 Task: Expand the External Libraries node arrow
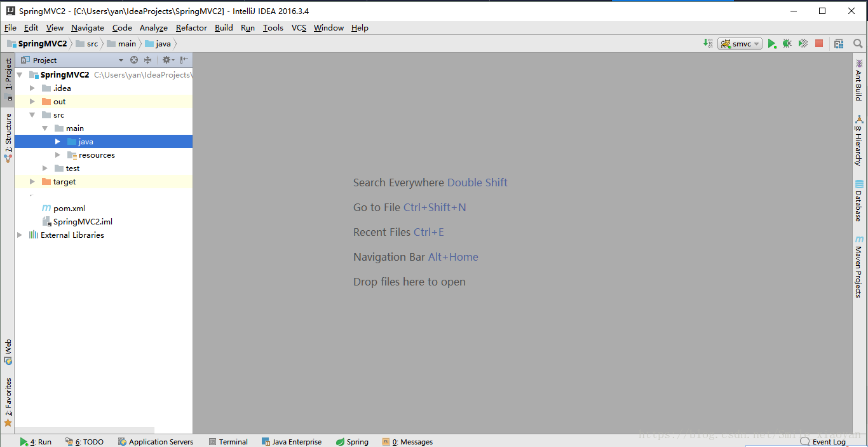tap(20, 235)
